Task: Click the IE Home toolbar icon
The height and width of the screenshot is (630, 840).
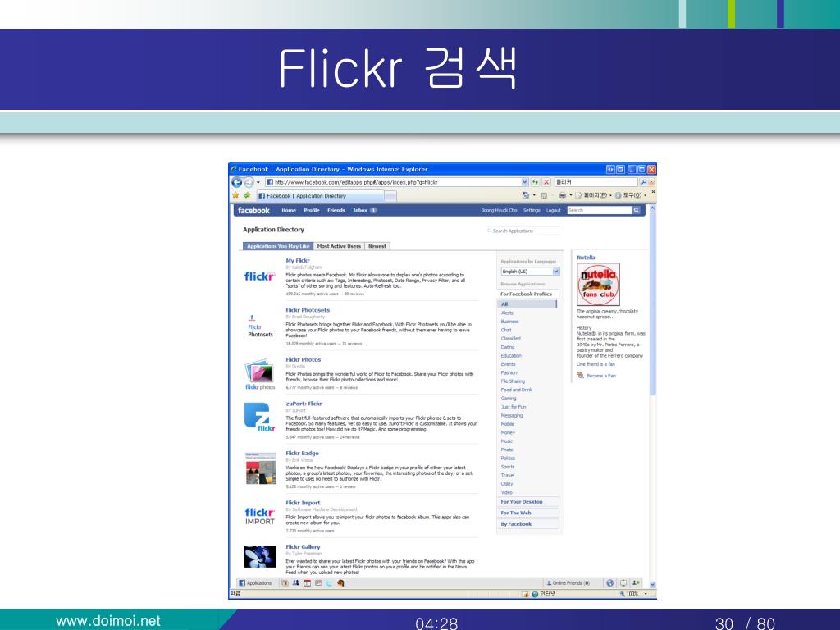Action: click(526, 195)
